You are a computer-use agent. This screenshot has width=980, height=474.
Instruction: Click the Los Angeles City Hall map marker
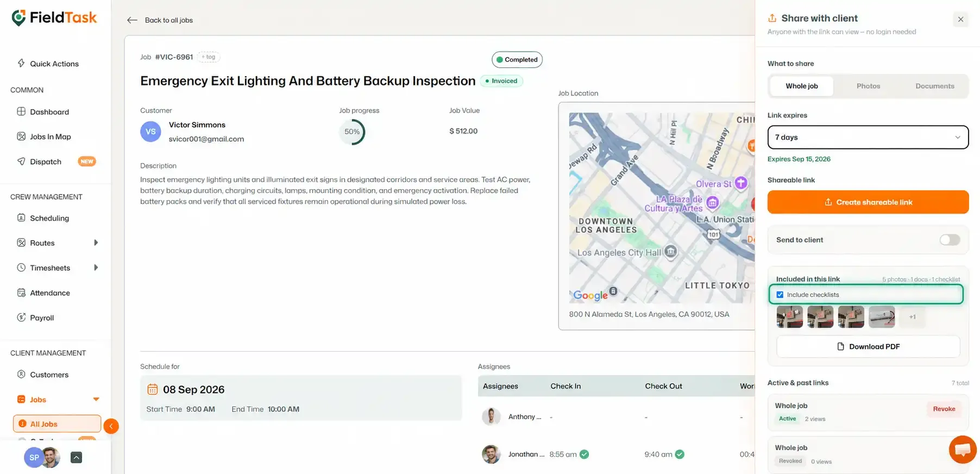[x=671, y=251]
